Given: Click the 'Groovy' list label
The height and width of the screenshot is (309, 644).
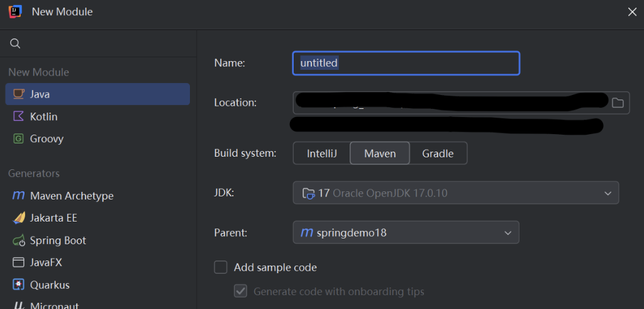Looking at the screenshot, I should click(x=47, y=139).
